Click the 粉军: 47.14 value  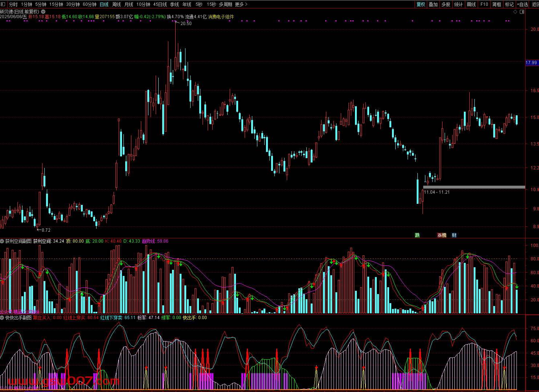(x=148, y=318)
